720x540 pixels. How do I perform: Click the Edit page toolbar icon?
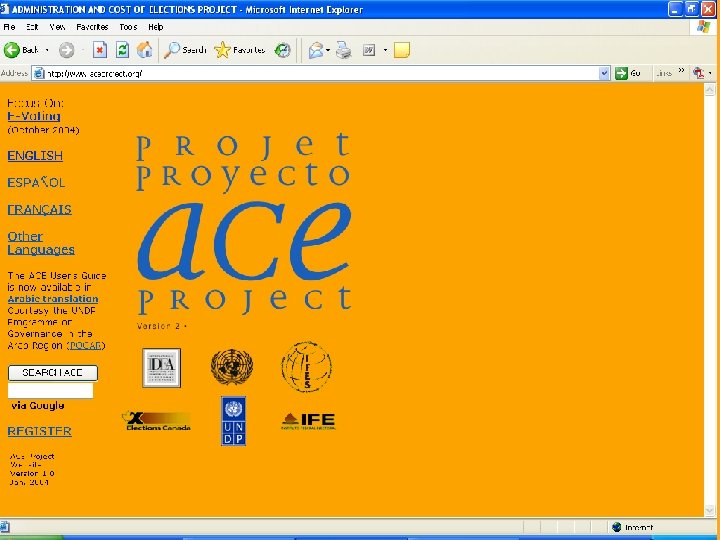[369, 50]
